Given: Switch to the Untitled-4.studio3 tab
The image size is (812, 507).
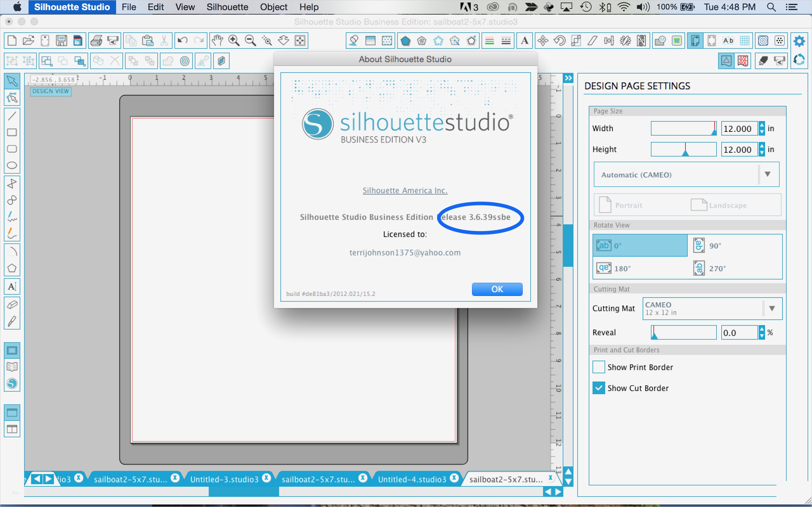Looking at the screenshot, I should pyautogui.click(x=412, y=479).
